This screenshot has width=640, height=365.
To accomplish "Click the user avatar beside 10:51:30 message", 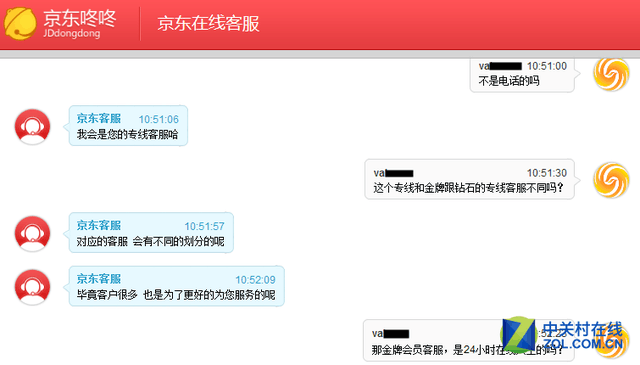I will pos(611,180).
